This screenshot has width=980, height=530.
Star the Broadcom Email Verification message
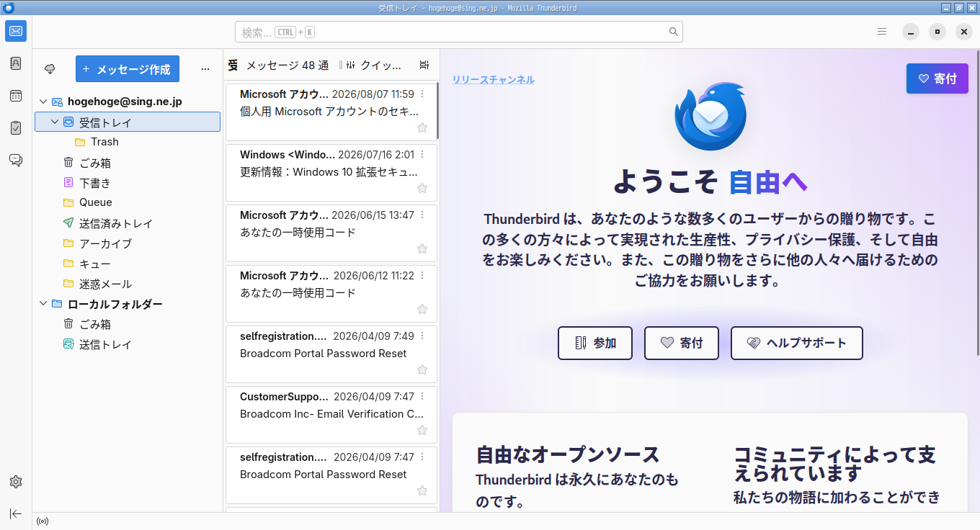click(x=422, y=430)
